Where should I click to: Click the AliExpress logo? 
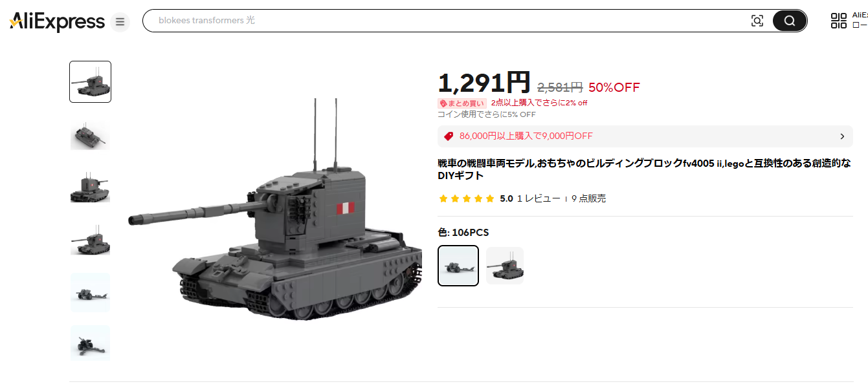point(57,21)
